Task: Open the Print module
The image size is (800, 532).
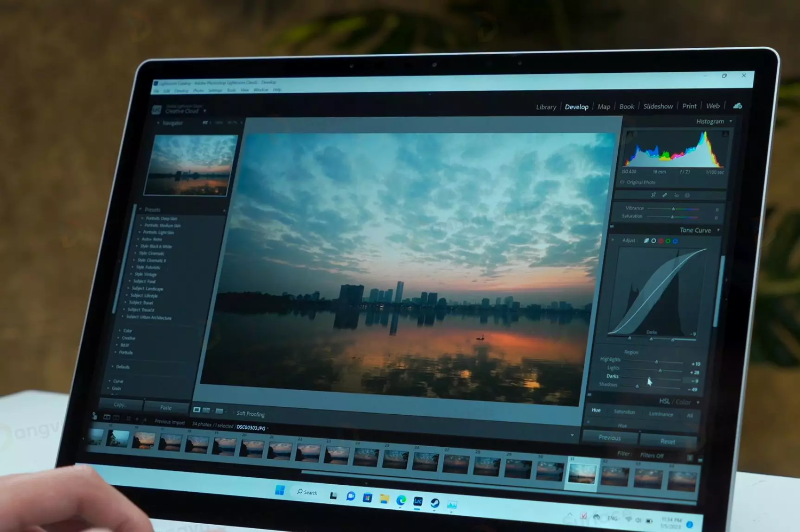Action: click(689, 106)
